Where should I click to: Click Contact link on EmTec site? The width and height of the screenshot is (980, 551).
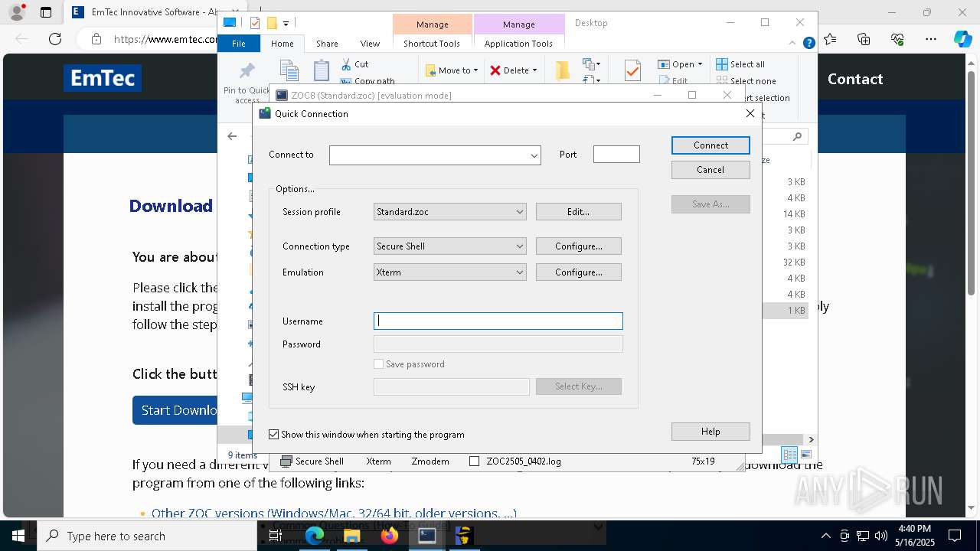(855, 79)
